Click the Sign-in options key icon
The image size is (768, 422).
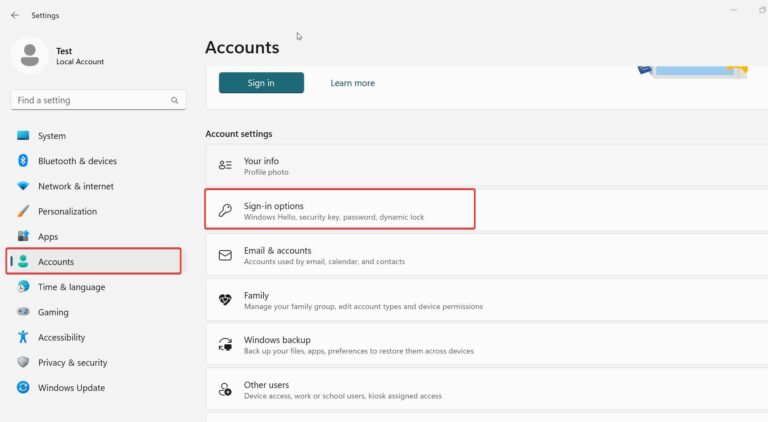pos(225,210)
